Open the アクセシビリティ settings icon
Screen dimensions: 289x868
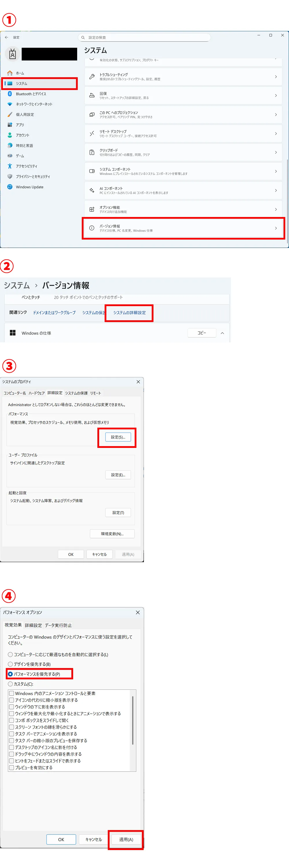(10, 166)
